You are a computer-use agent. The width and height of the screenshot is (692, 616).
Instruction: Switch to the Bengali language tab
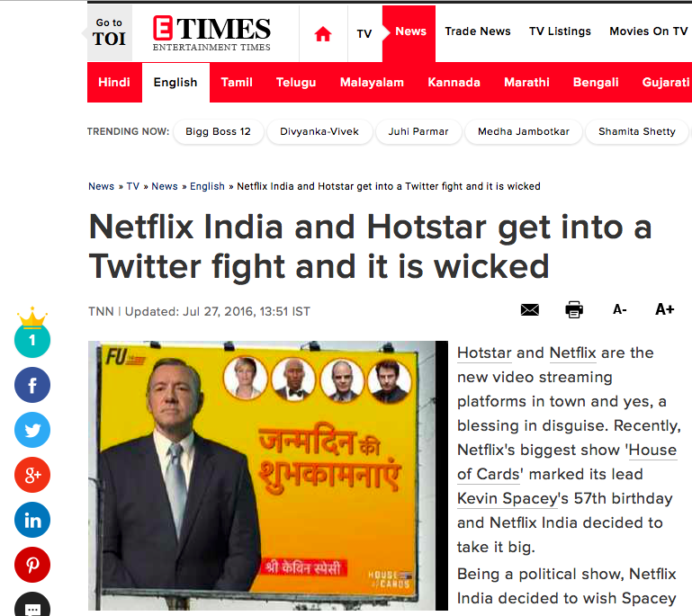596,83
